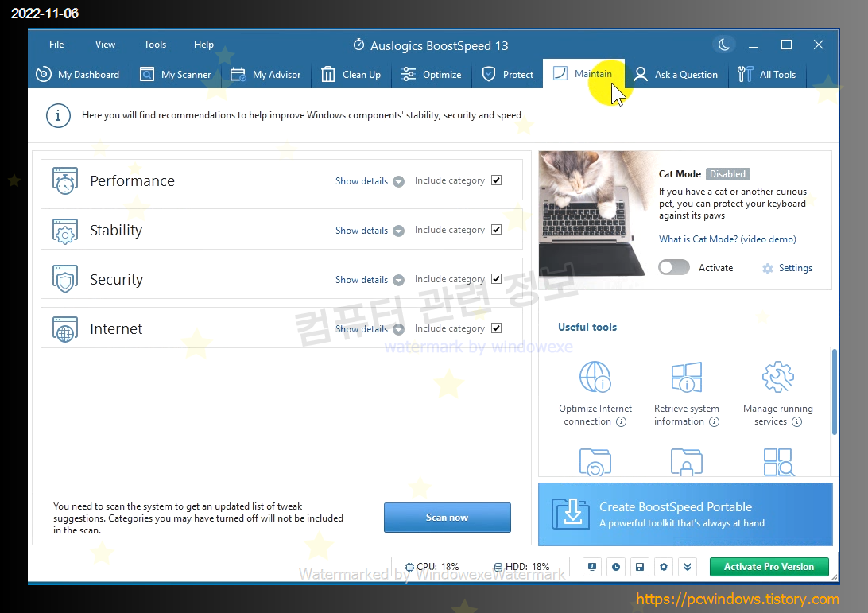
Task: Click the info icon beside recommendations text
Action: tap(58, 116)
